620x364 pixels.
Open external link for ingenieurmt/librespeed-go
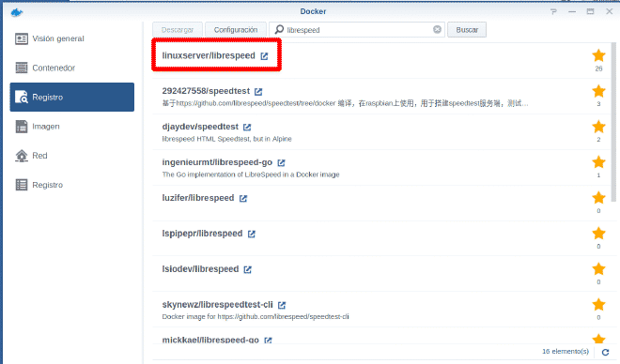point(281,162)
